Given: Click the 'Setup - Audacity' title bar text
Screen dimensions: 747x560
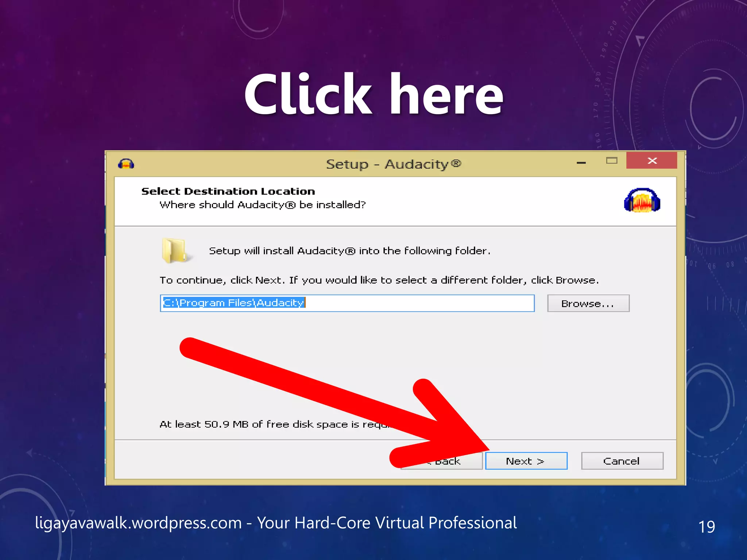Looking at the screenshot, I should (393, 164).
